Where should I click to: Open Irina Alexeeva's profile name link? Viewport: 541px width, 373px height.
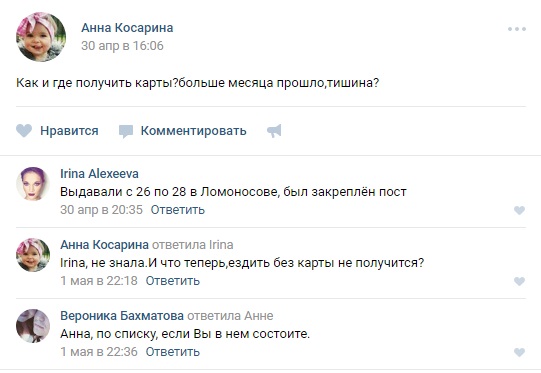[x=99, y=174]
